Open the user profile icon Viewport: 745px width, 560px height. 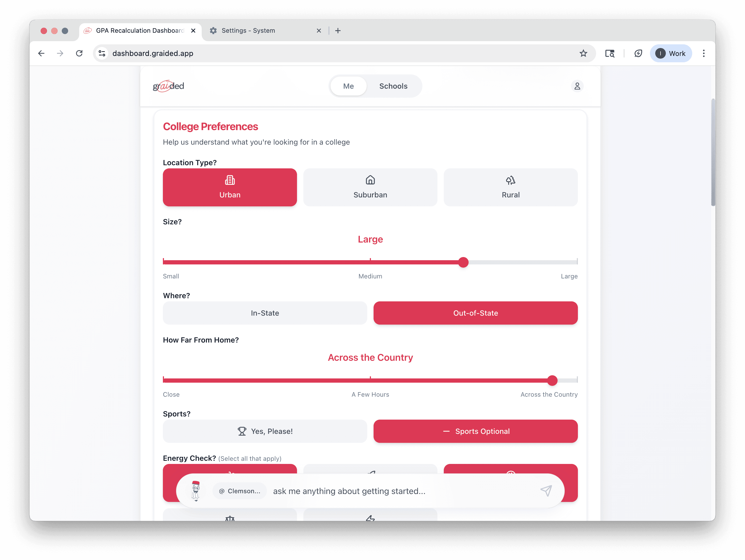point(577,86)
